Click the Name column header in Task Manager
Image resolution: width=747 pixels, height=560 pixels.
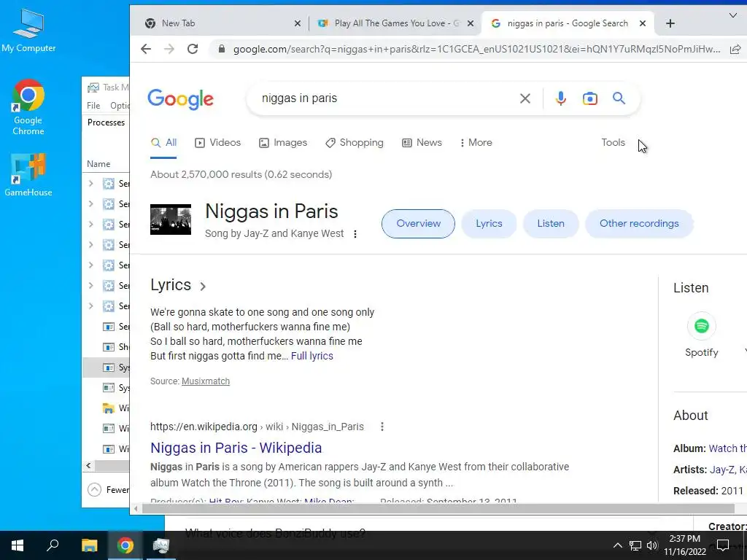tap(98, 164)
